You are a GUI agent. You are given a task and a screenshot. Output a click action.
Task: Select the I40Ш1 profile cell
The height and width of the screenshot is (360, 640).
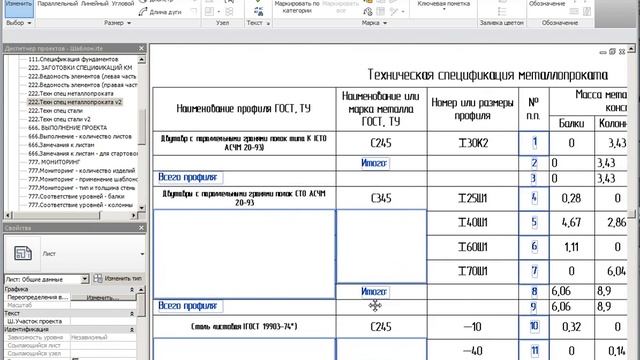[x=473, y=223]
